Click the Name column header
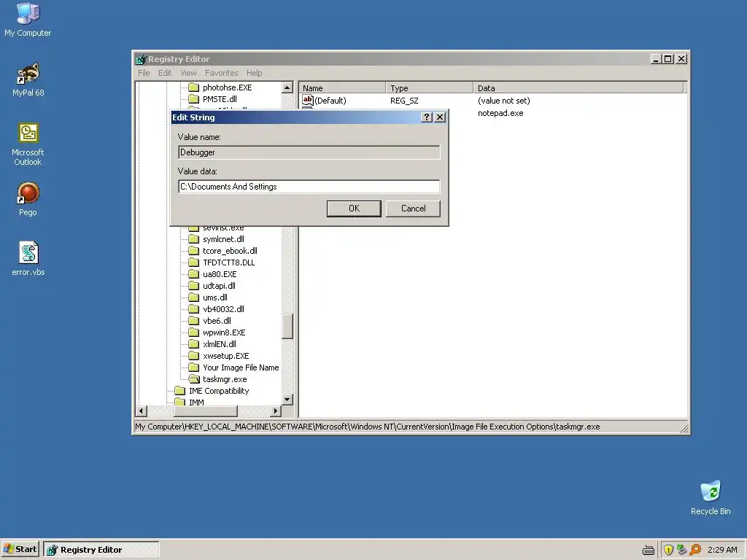The width and height of the screenshot is (747, 560). tap(342, 87)
